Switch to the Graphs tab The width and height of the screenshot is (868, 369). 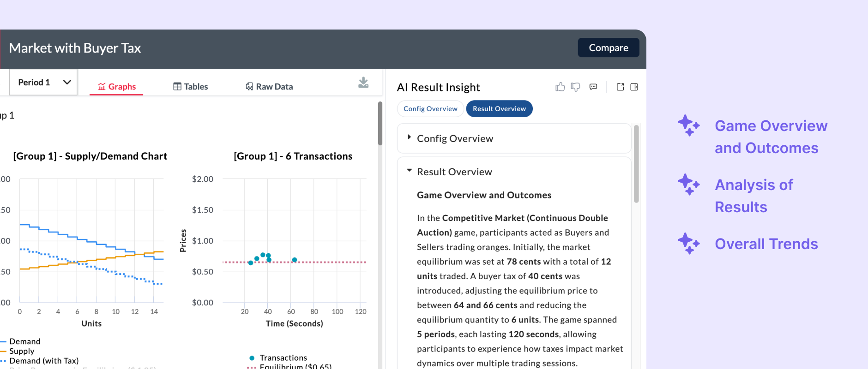pyautogui.click(x=116, y=86)
